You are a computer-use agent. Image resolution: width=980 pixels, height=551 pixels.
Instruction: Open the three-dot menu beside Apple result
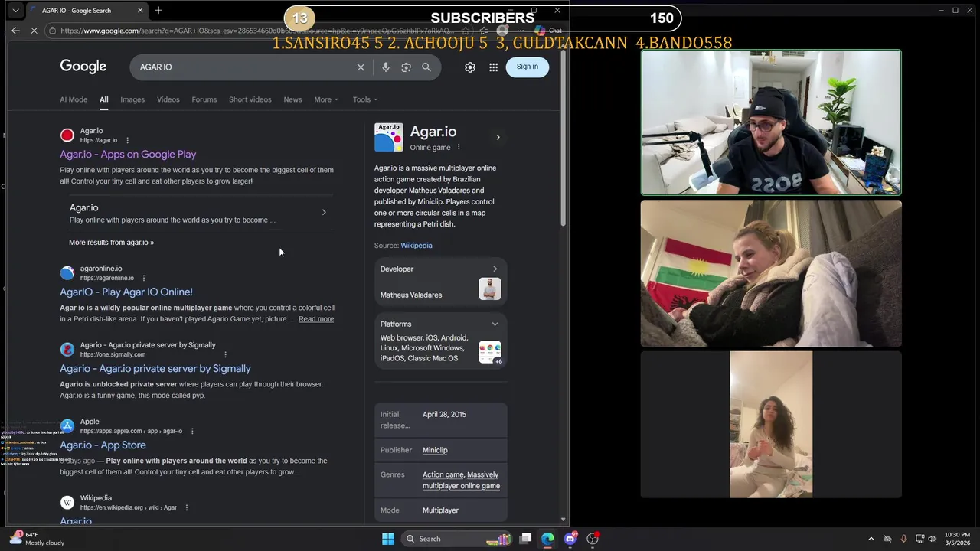(x=191, y=431)
